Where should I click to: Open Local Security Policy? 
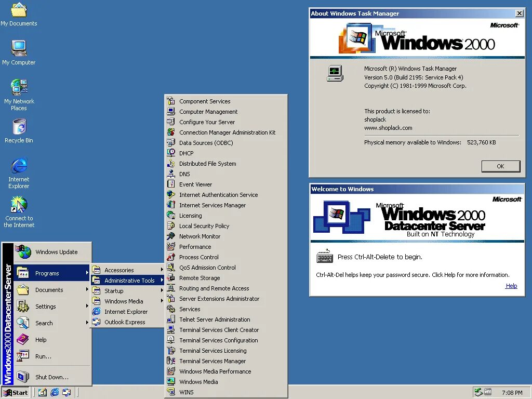click(x=226, y=226)
